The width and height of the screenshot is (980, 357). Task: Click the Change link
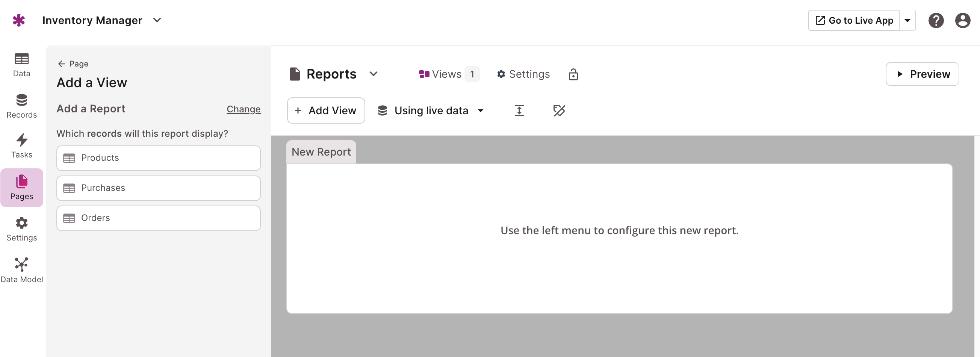pyautogui.click(x=243, y=109)
